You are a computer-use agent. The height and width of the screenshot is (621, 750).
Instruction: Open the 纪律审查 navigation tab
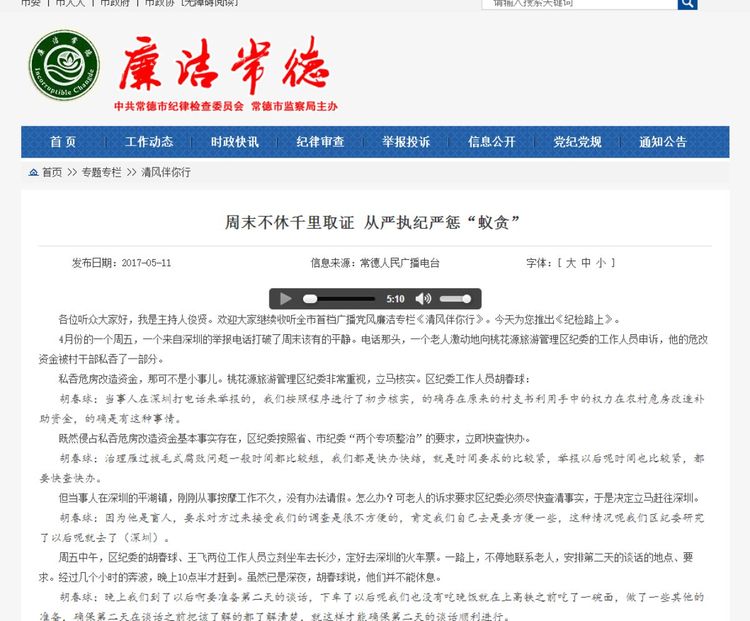[320, 142]
